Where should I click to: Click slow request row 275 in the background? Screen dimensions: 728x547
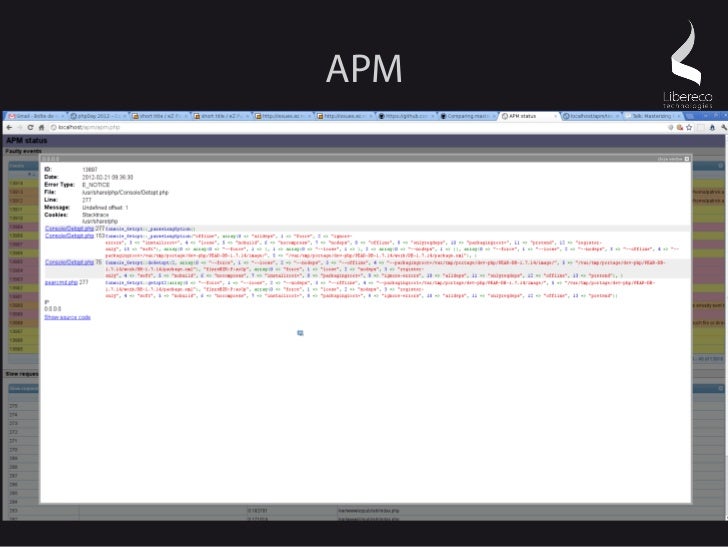pos(23,406)
